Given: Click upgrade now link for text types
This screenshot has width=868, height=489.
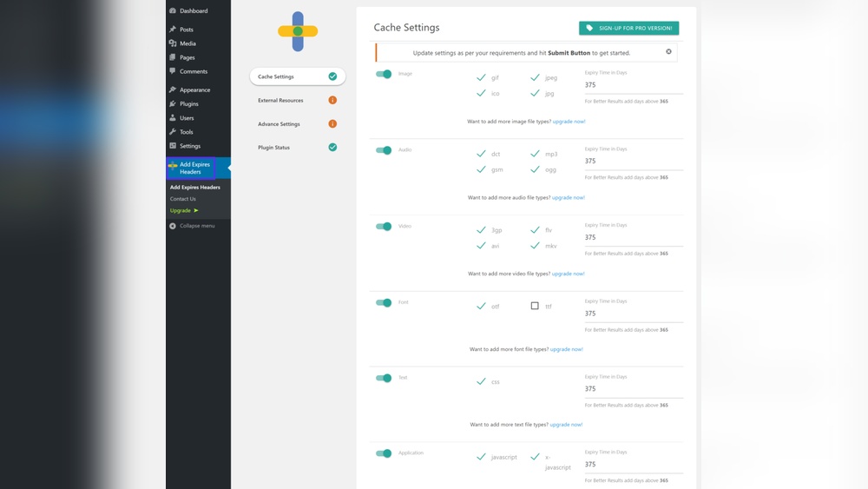Looking at the screenshot, I should click(566, 425).
